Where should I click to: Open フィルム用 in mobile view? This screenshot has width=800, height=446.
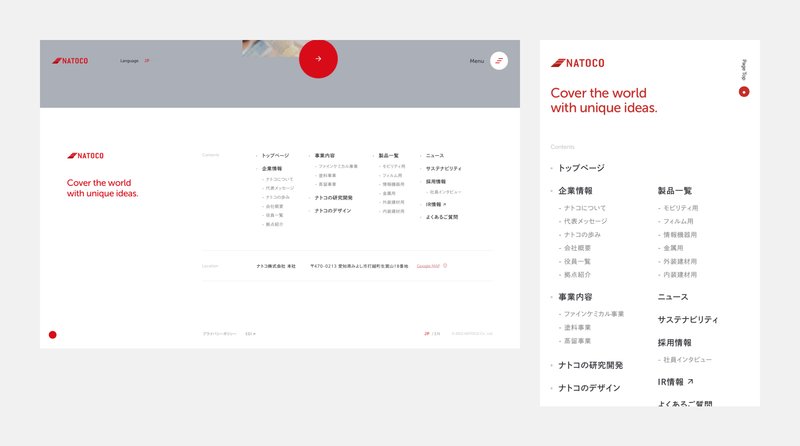678,221
